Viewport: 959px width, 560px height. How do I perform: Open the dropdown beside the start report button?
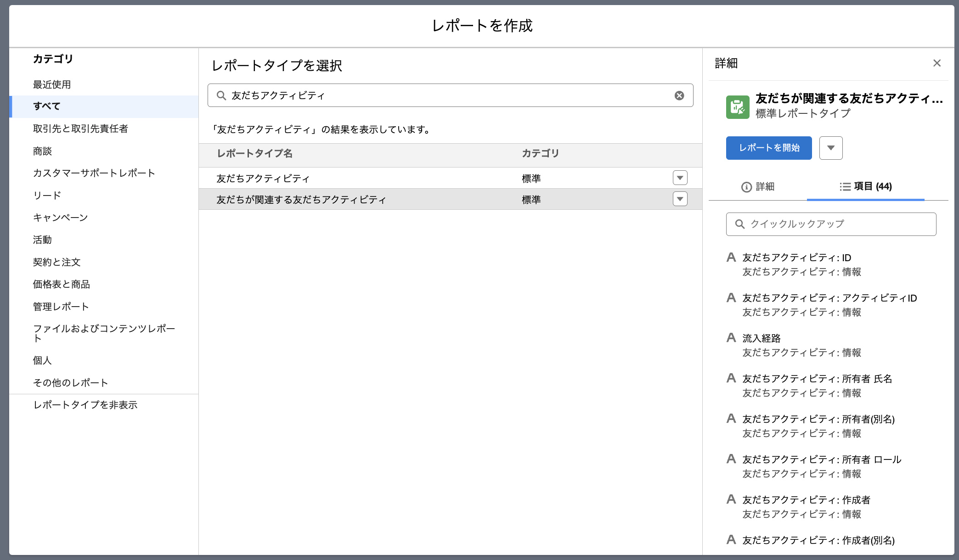click(x=830, y=148)
